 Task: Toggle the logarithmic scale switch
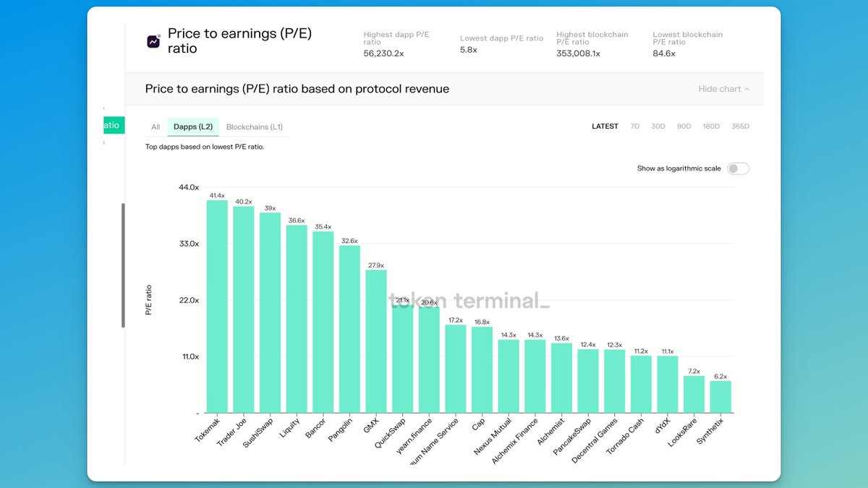[x=738, y=168]
